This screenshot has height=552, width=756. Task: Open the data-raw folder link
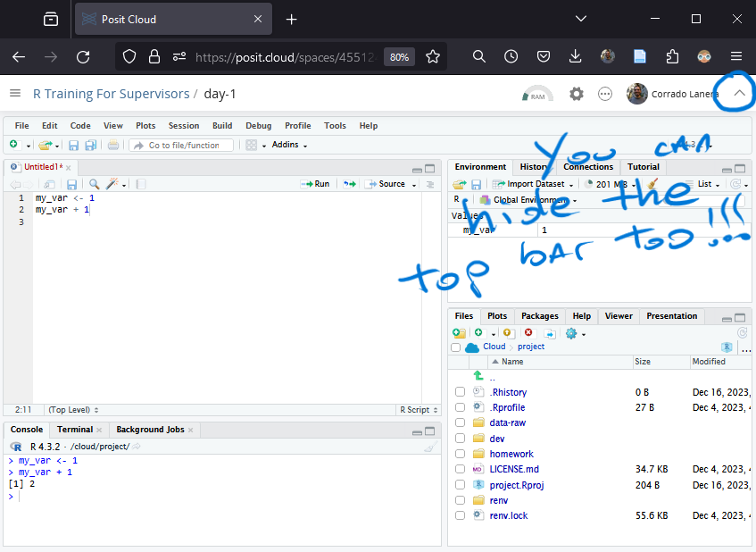507,422
